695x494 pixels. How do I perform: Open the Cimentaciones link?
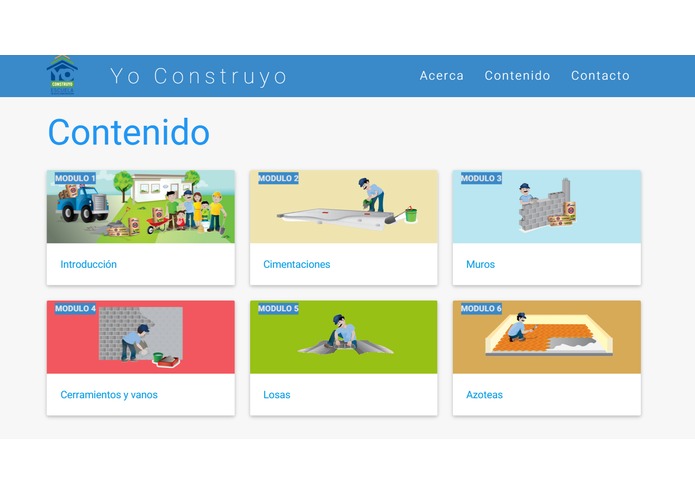pyautogui.click(x=297, y=265)
